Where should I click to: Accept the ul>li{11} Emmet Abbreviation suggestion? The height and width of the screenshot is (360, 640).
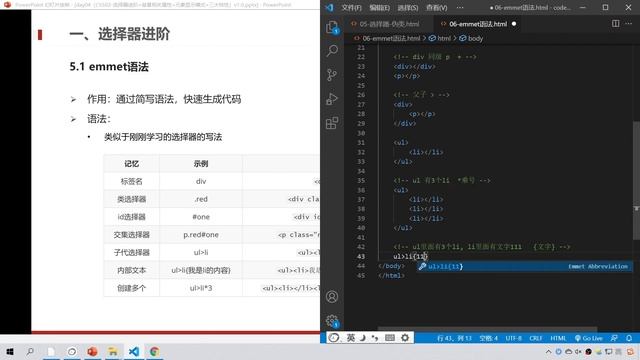point(524,267)
